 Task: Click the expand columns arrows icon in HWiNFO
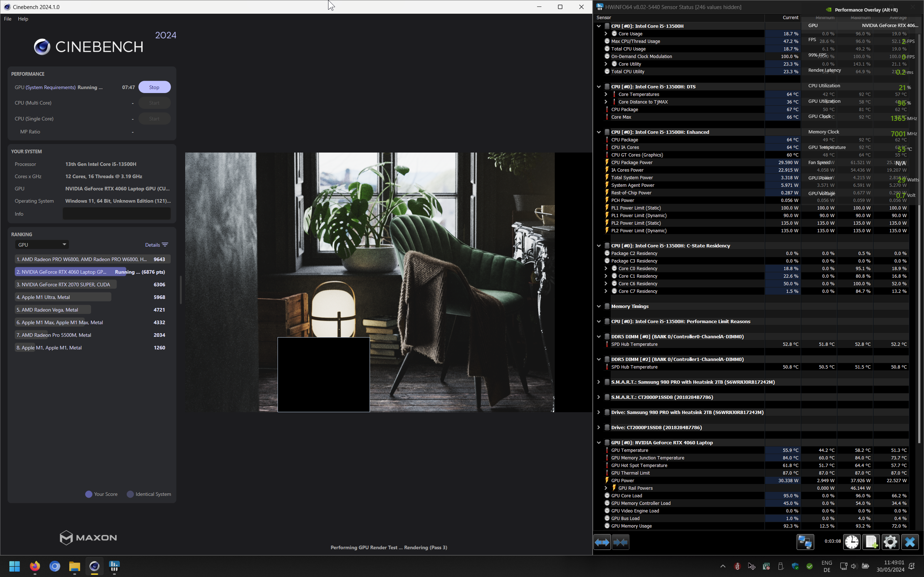pos(602,542)
